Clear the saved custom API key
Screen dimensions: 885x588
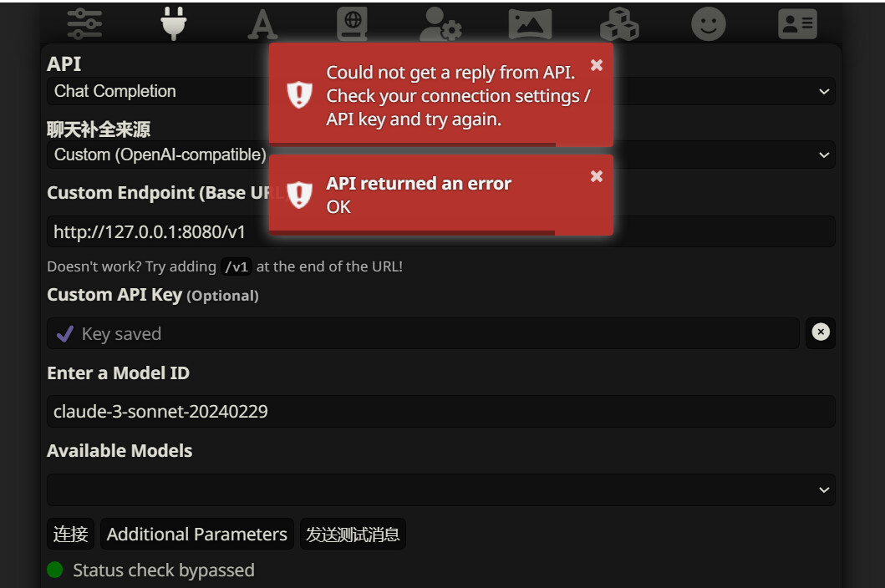[821, 332]
